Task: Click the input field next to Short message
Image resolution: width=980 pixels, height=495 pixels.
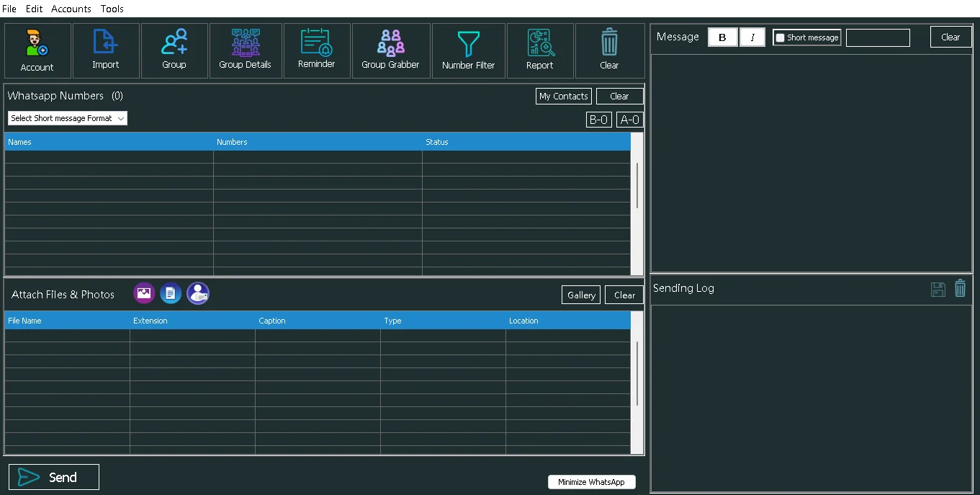Action: (878, 37)
